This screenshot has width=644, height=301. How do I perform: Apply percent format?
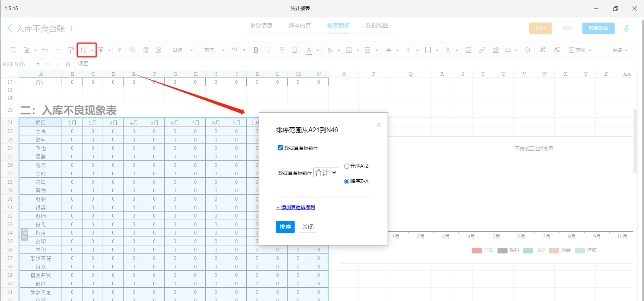click(132, 50)
